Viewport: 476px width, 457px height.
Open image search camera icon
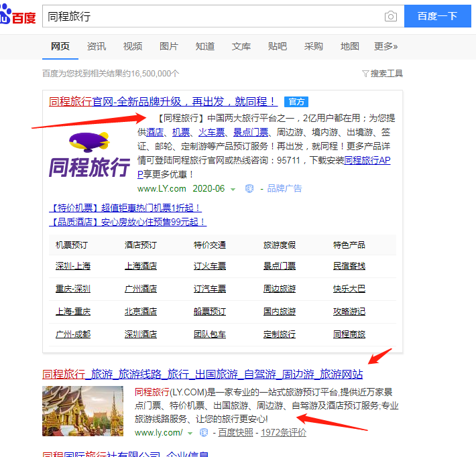pyautogui.click(x=390, y=16)
